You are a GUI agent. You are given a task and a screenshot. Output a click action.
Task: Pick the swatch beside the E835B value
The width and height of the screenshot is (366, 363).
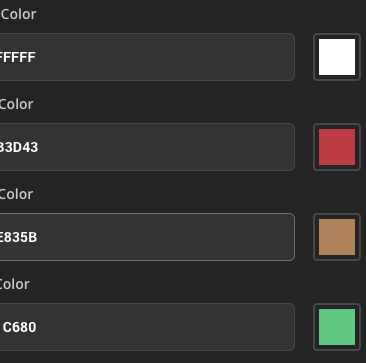[337, 237]
